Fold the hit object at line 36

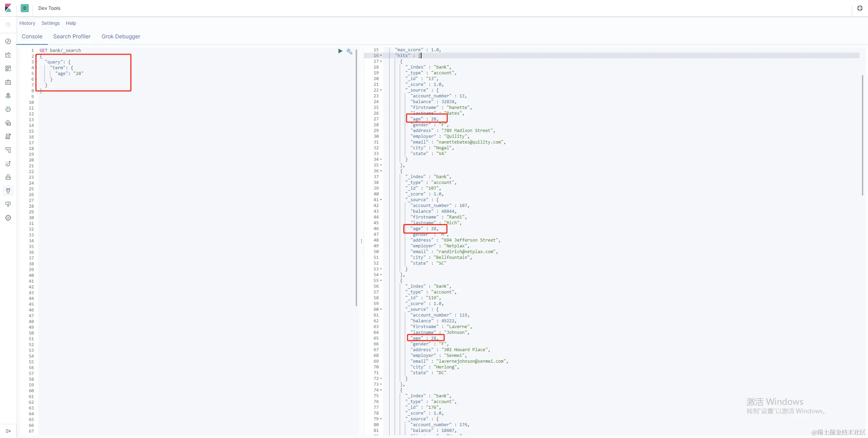[x=381, y=171]
